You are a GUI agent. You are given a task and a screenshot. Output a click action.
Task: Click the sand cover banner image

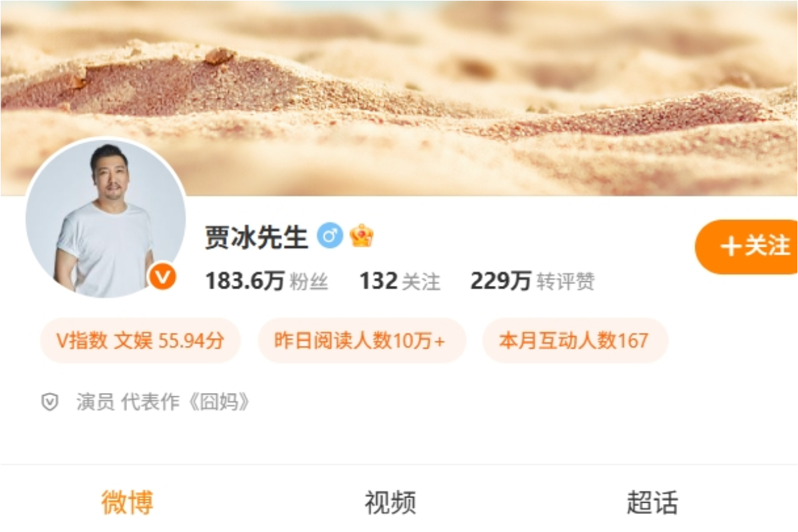coord(399,98)
